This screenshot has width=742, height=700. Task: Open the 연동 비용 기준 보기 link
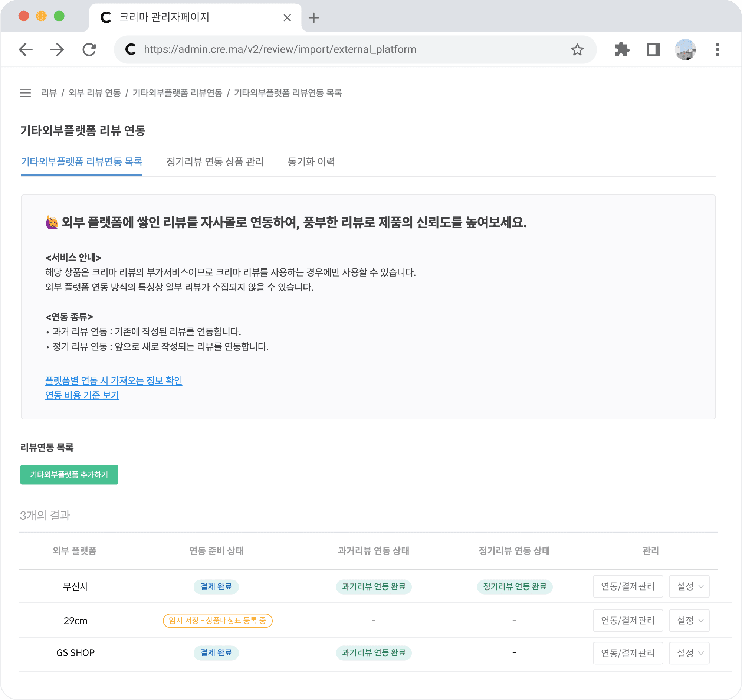coord(82,395)
